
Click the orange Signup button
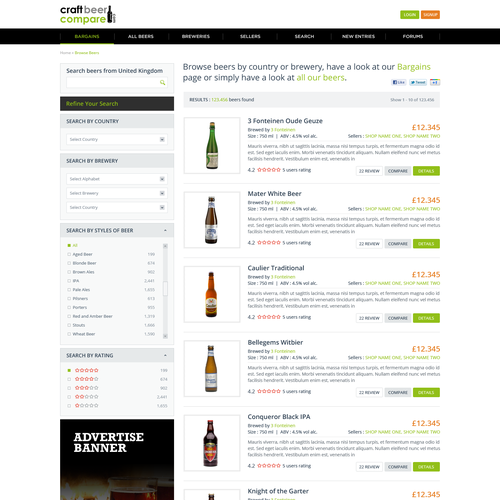(x=430, y=15)
